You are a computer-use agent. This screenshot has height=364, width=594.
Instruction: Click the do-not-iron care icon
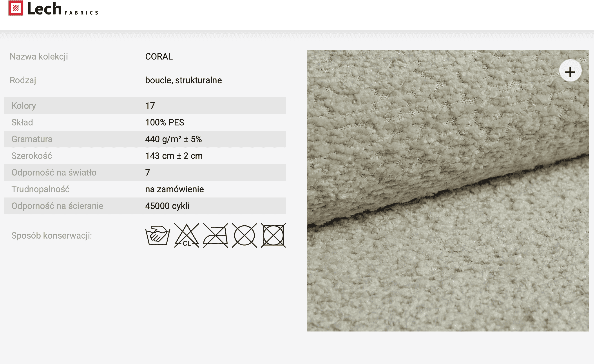pos(216,235)
